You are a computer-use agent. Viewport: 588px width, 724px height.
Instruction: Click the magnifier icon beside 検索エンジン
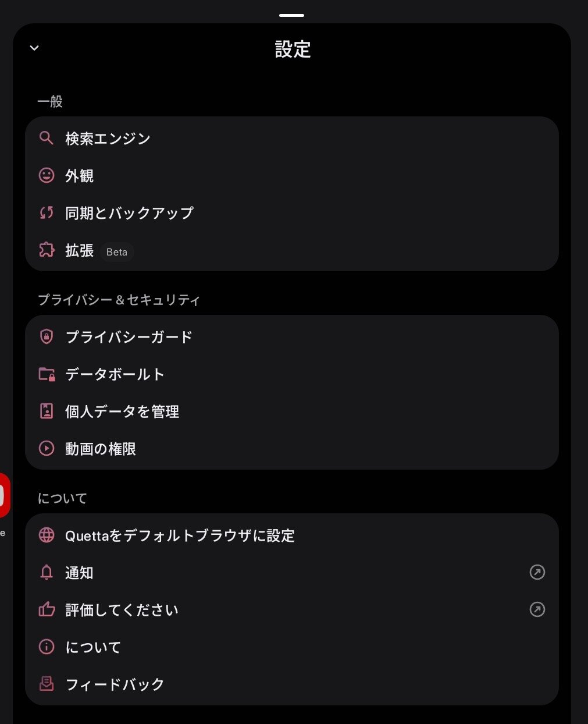tap(47, 139)
